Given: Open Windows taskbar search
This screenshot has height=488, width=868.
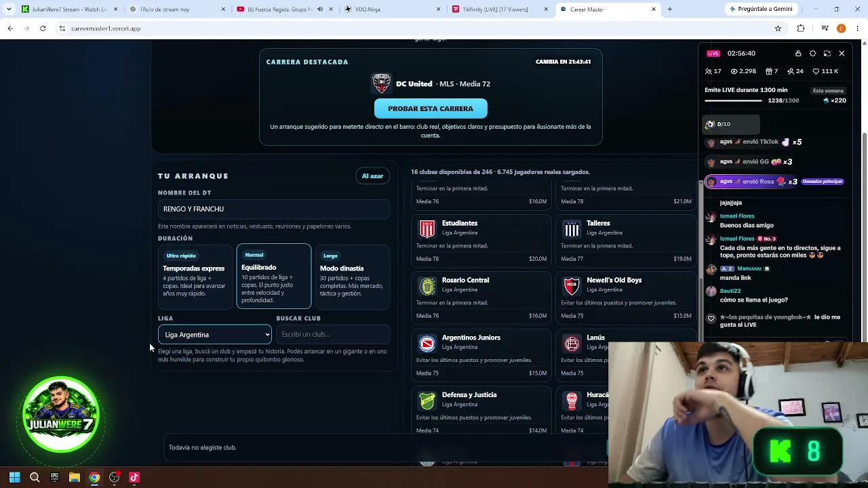Looking at the screenshot, I should click(x=35, y=477).
